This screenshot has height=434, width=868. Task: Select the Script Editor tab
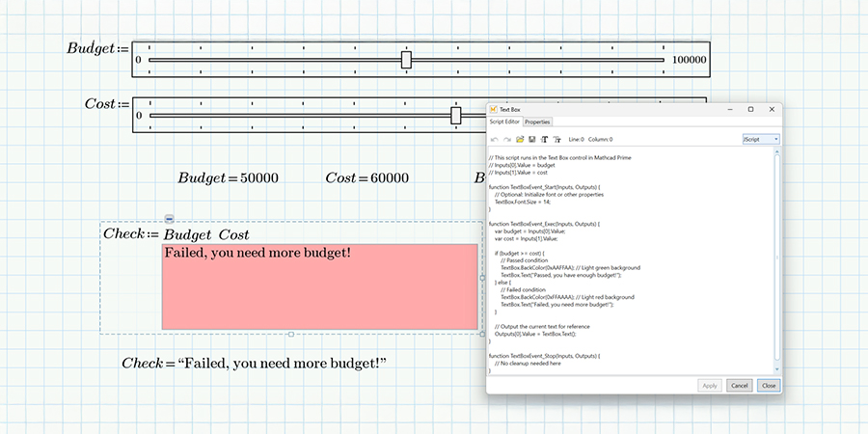tap(504, 122)
